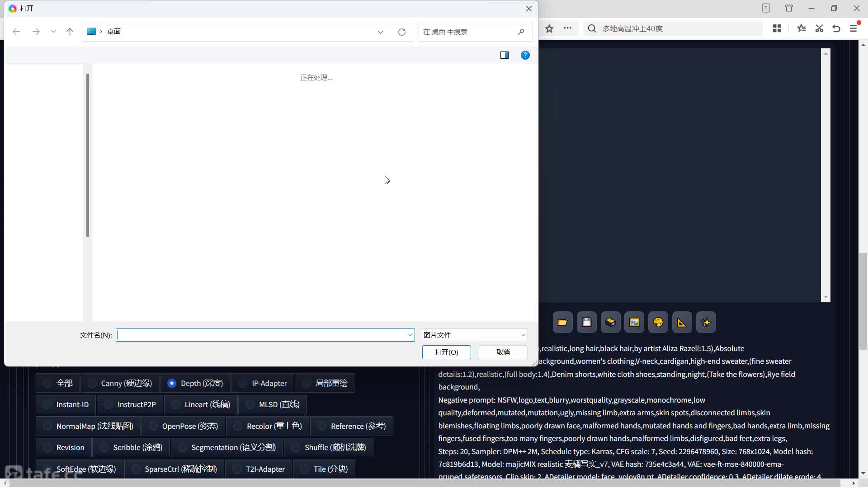Select Segmentation (语义分割) control type

click(x=227, y=447)
